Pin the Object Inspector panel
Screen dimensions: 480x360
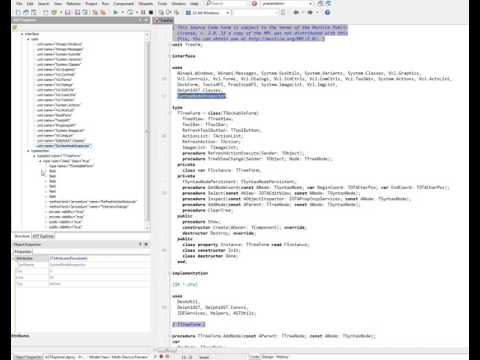coord(140,244)
